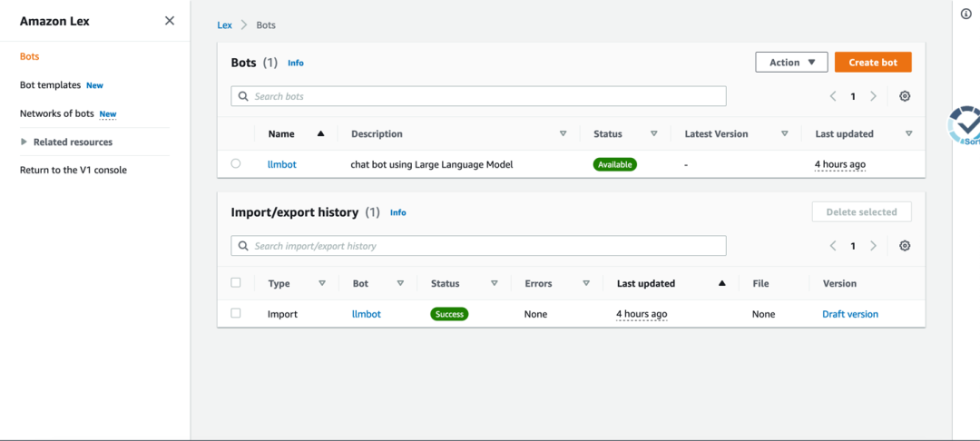The height and width of the screenshot is (441, 980).
Task: Open the Lex breadcrumb link
Action: click(224, 25)
